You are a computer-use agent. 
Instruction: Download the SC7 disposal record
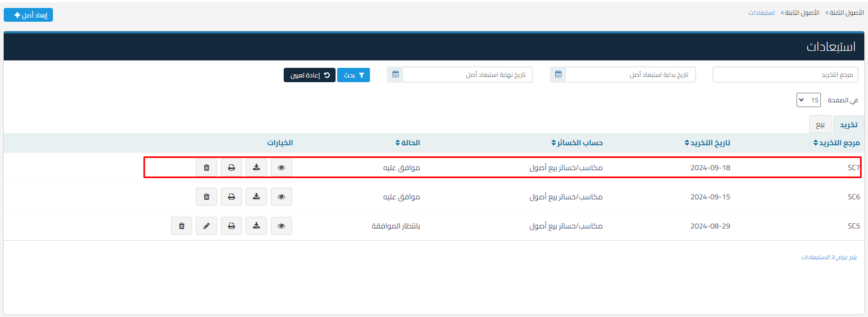[x=256, y=168]
